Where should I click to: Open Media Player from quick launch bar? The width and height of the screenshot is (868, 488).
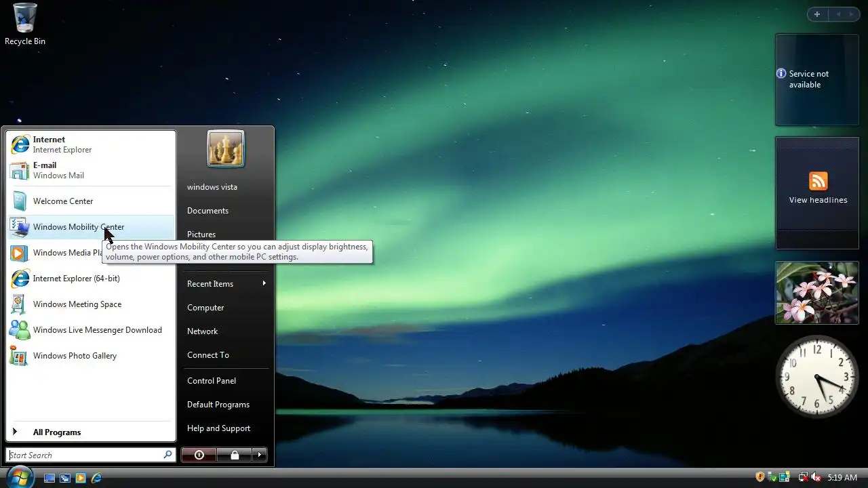tap(81, 478)
